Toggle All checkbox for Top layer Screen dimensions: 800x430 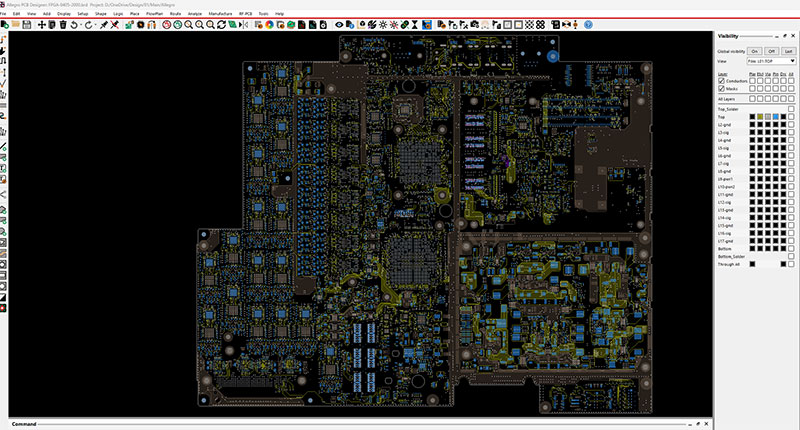(x=791, y=117)
